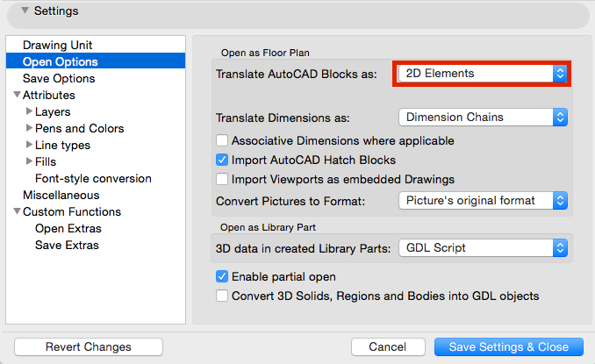Uncheck Import AutoCAD Hatch Blocks
This screenshot has width=595, height=364.
(222, 160)
